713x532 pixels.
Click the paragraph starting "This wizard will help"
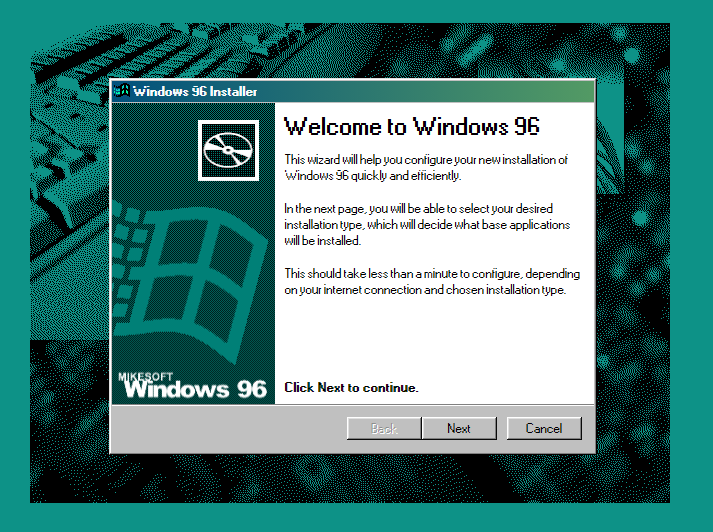point(426,168)
